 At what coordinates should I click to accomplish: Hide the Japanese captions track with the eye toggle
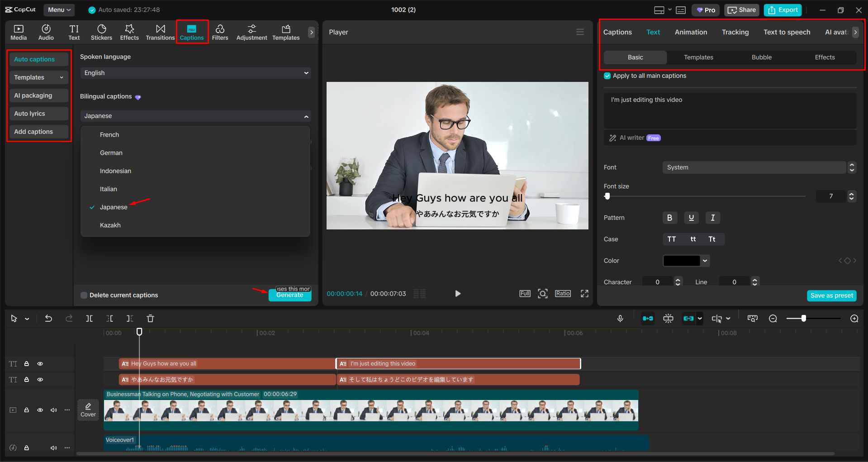coord(40,379)
